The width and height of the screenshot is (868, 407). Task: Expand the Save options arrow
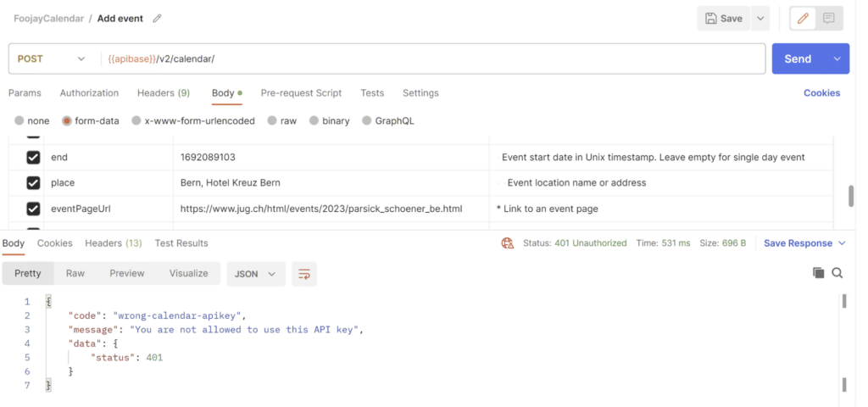[760, 19]
